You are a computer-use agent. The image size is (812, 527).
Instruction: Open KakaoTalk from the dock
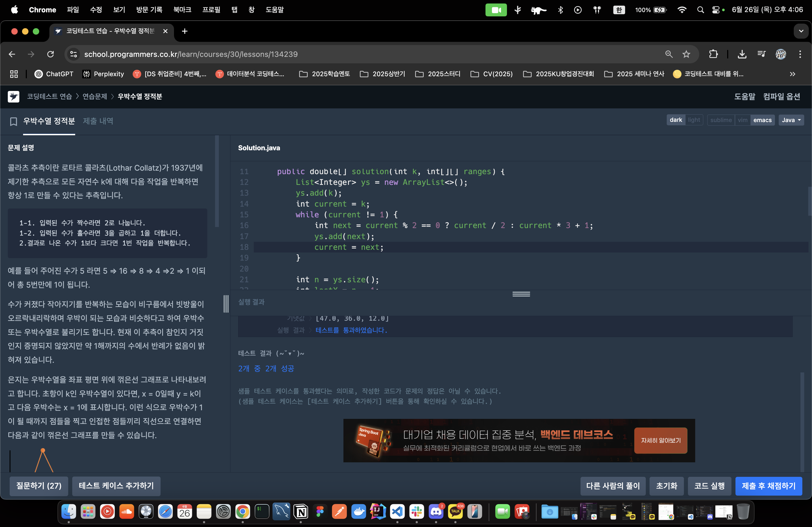(x=455, y=511)
